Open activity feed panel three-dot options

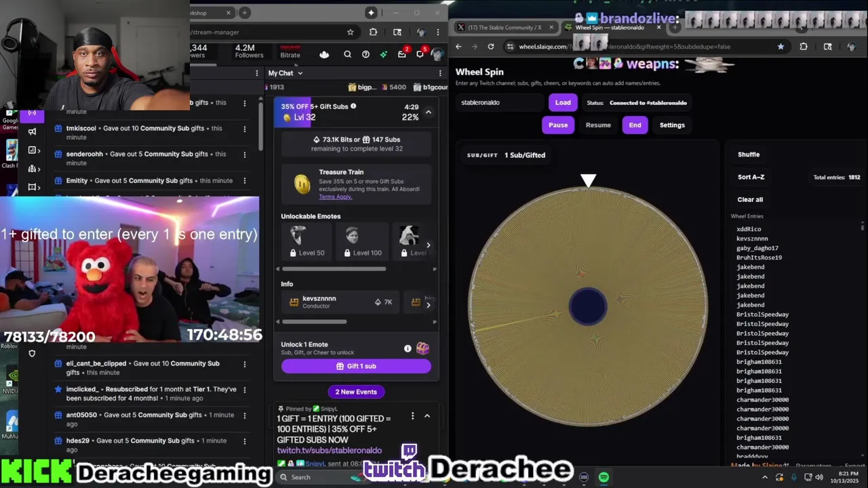click(257, 73)
